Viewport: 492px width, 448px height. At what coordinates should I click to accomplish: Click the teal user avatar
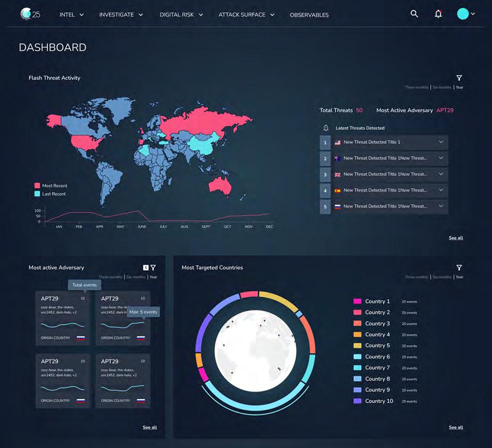click(x=463, y=14)
